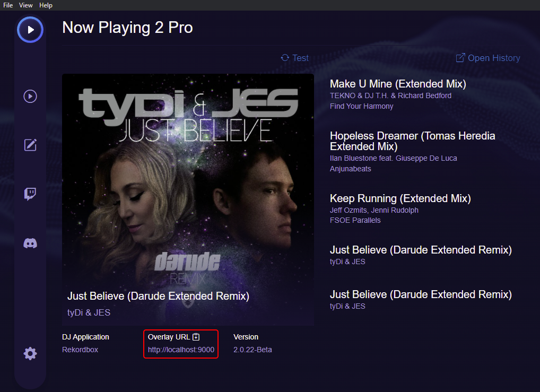Click the Open History link
The height and width of the screenshot is (392, 540).
tap(494, 58)
